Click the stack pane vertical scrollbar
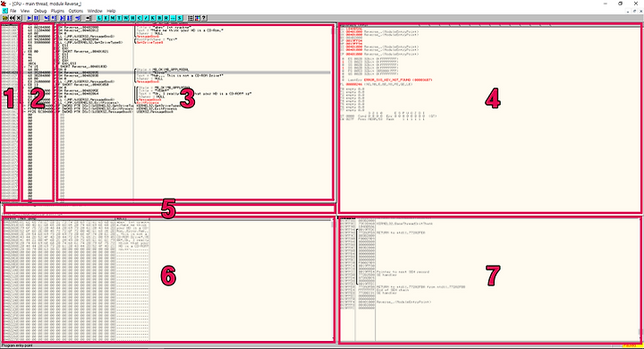 coord(640,279)
